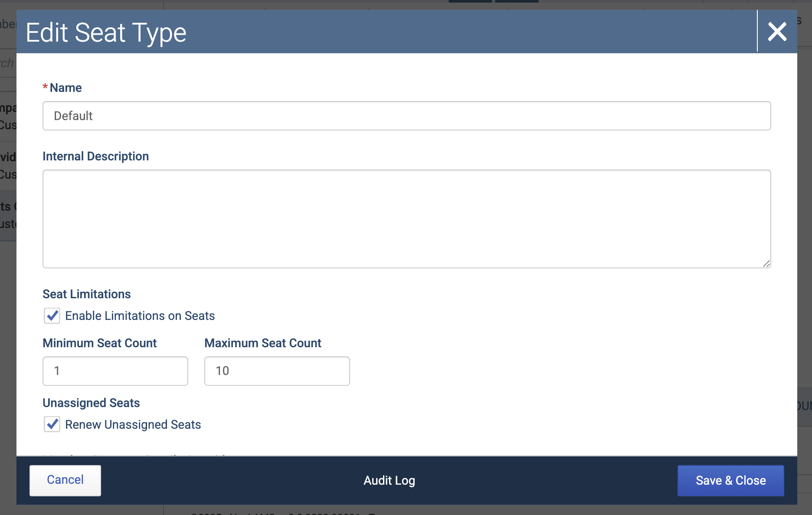Click the Renew Unassigned Seats label text
The height and width of the screenshot is (515, 812).
[133, 424]
